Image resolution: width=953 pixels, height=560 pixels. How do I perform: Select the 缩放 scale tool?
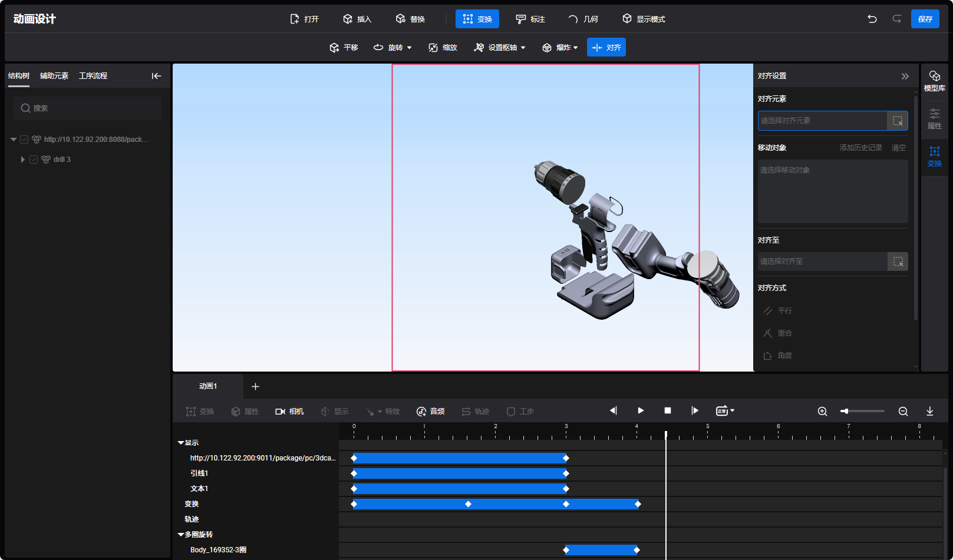[x=443, y=48]
